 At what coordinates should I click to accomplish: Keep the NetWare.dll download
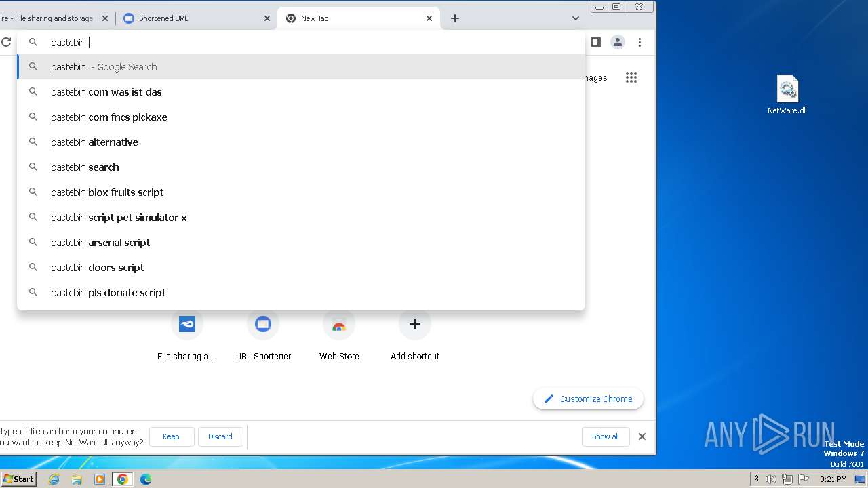point(171,436)
